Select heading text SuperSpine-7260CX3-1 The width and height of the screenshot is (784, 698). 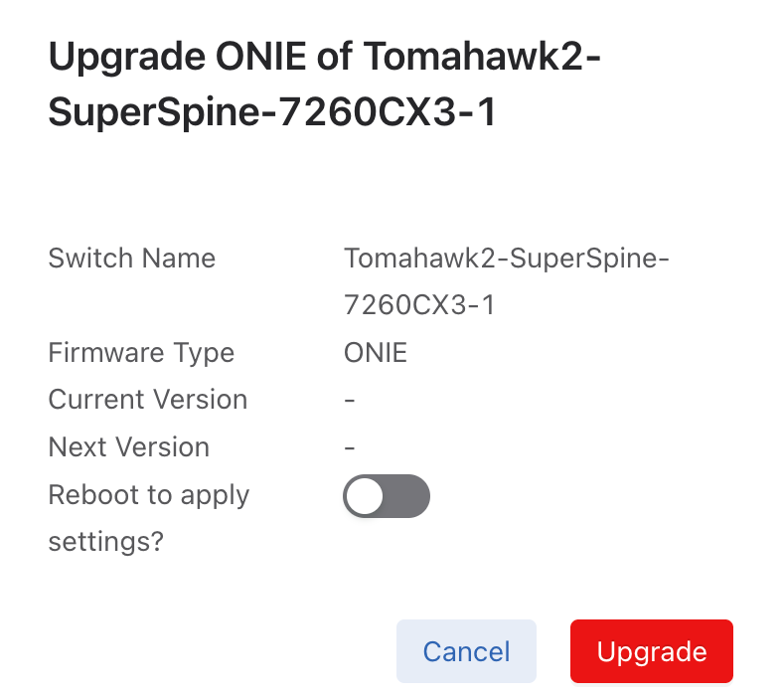(271, 114)
